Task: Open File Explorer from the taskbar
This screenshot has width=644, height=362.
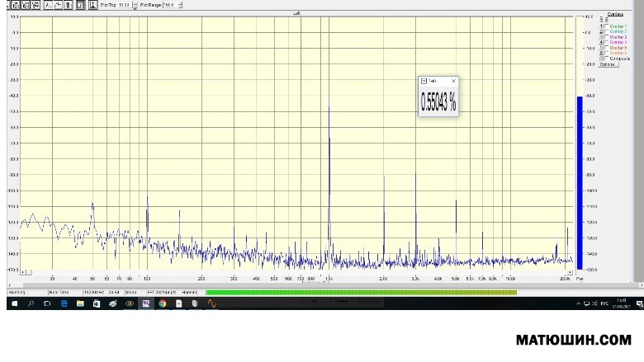Action: point(79,303)
